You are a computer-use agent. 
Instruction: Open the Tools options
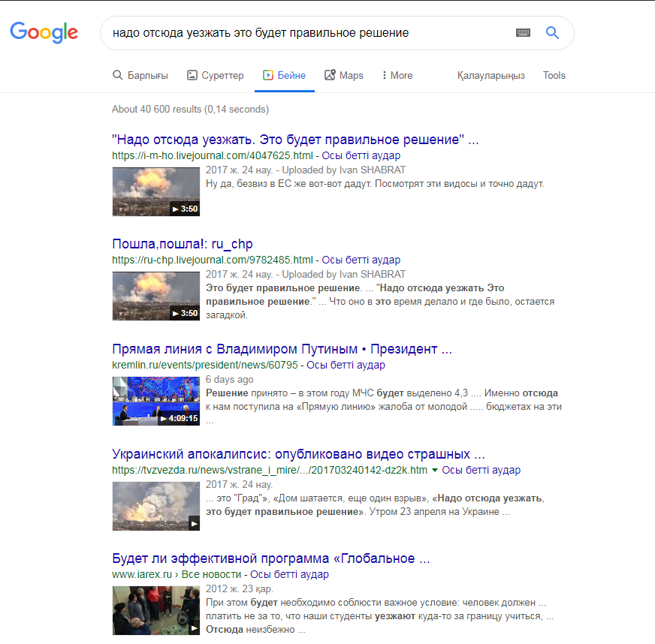click(554, 75)
